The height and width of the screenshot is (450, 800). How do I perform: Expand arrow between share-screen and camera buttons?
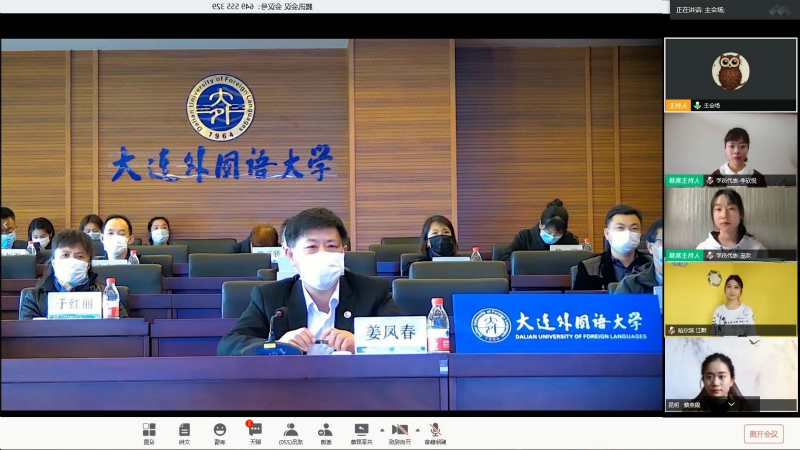pyautogui.click(x=381, y=430)
